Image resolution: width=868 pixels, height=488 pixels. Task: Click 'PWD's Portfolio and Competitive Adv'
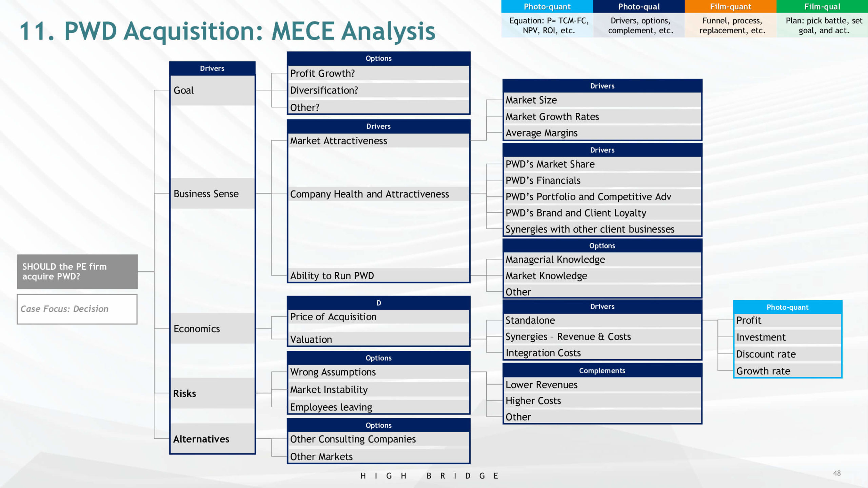(x=602, y=197)
